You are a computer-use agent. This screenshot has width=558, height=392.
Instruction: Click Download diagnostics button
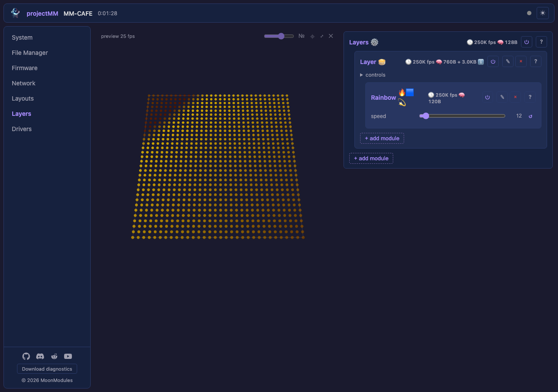click(x=47, y=369)
